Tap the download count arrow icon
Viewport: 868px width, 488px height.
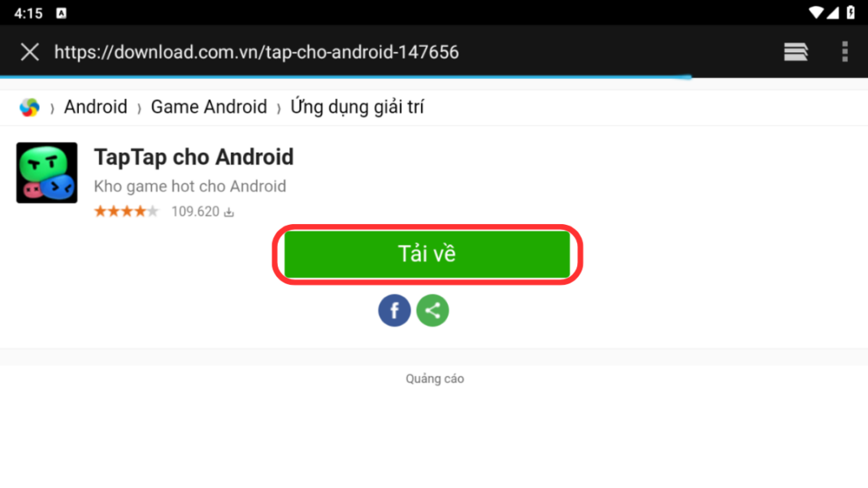pyautogui.click(x=229, y=212)
